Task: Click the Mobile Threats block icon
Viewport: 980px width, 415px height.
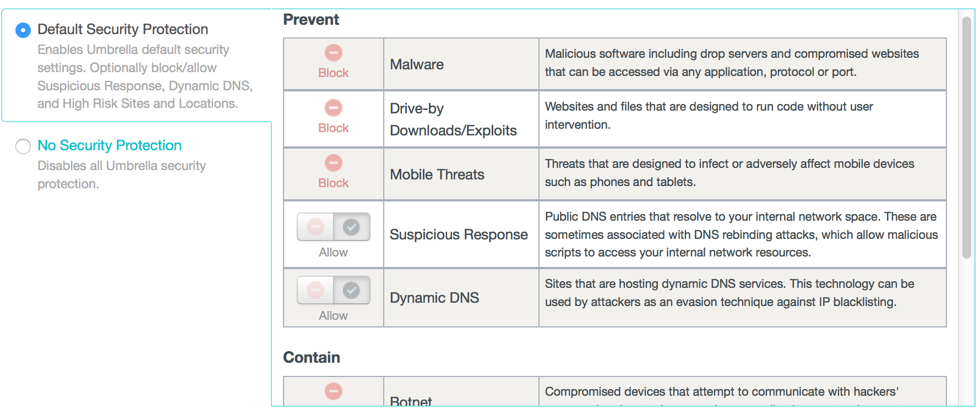Action: [x=333, y=163]
